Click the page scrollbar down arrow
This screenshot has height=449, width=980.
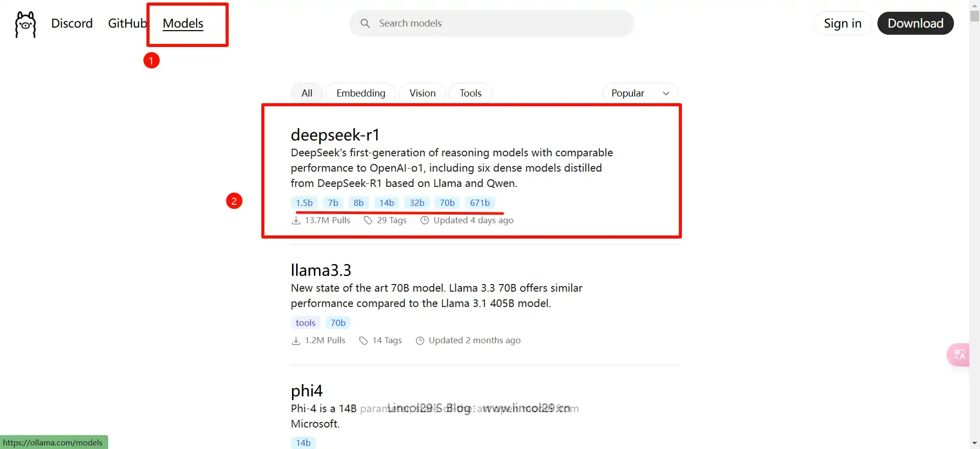point(974,443)
